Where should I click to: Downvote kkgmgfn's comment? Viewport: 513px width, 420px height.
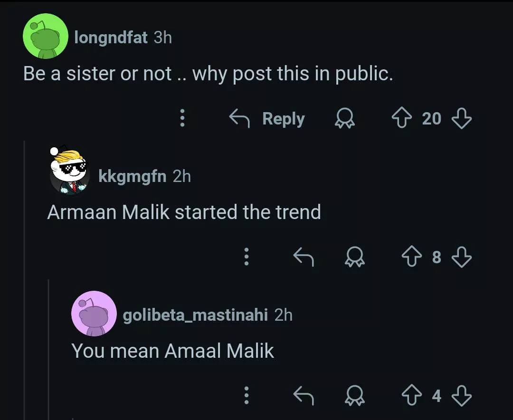coord(461,257)
